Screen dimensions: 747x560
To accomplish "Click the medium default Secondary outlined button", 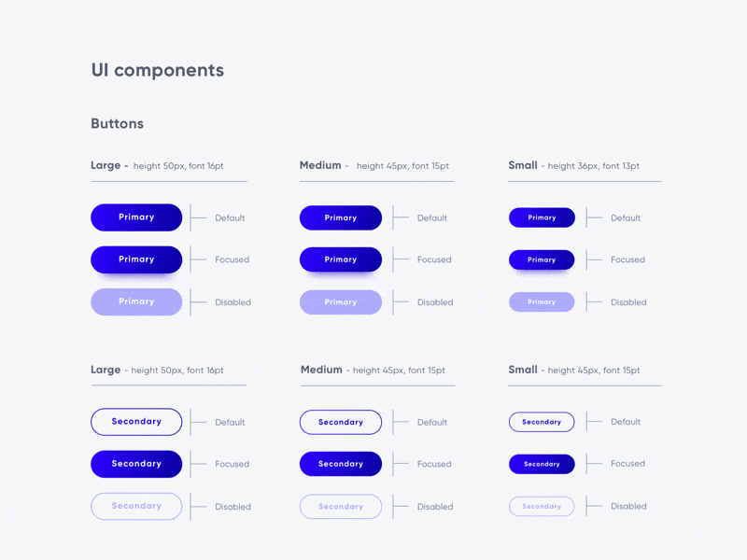I will 341,422.
